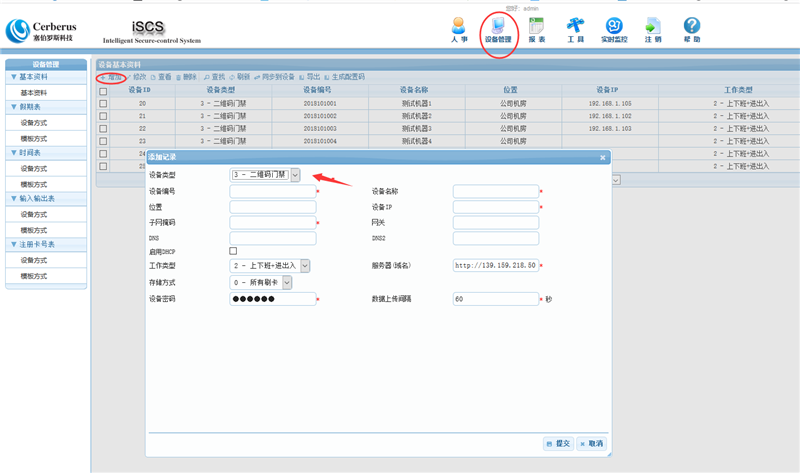Click the 取消 (Cancel) button
The height and width of the screenshot is (473, 800).
592,443
